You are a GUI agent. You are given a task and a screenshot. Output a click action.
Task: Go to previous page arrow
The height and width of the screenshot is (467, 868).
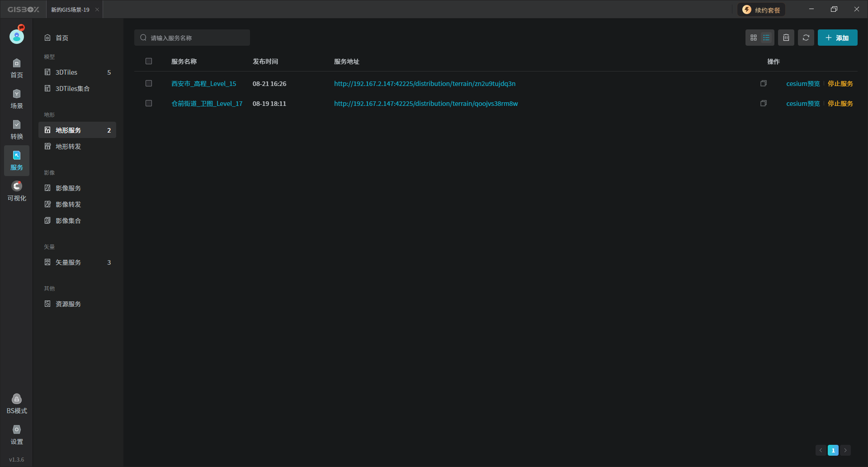tap(821, 450)
